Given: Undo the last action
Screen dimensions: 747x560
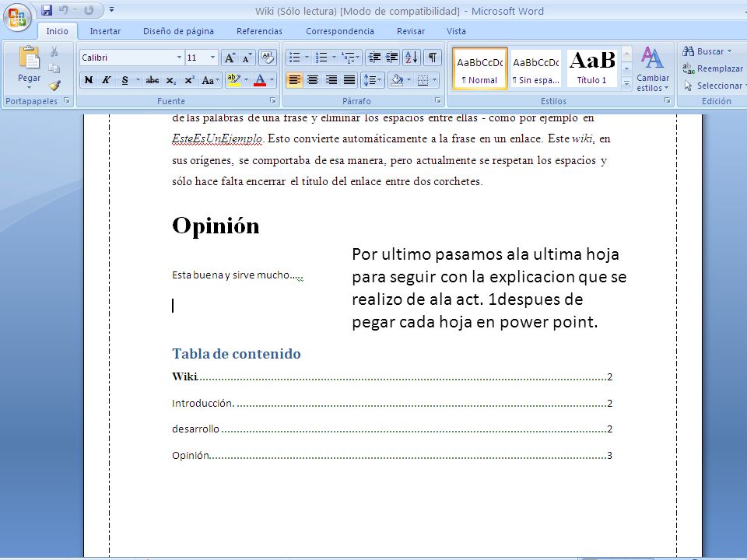Looking at the screenshot, I should click(63, 10).
